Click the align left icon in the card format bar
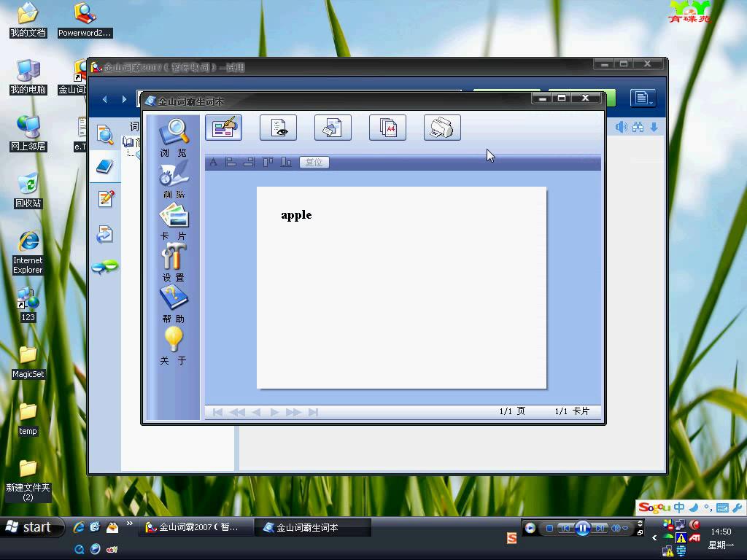 tap(231, 163)
